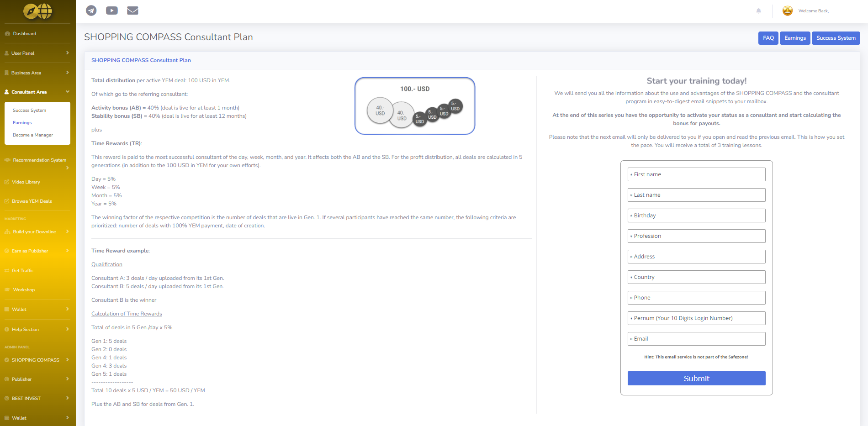Focus the Pernum login number field
Image resolution: width=868 pixels, height=426 pixels.
tap(696, 318)
